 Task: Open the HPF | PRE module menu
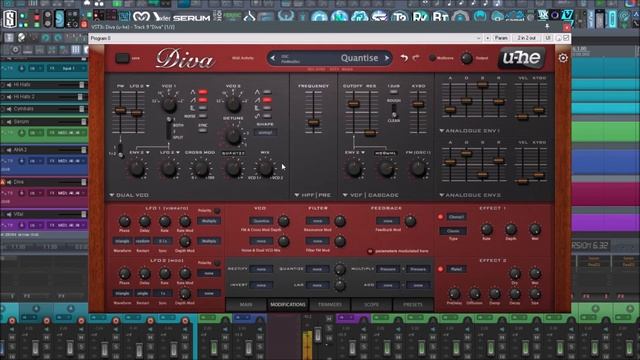(313, 195)
